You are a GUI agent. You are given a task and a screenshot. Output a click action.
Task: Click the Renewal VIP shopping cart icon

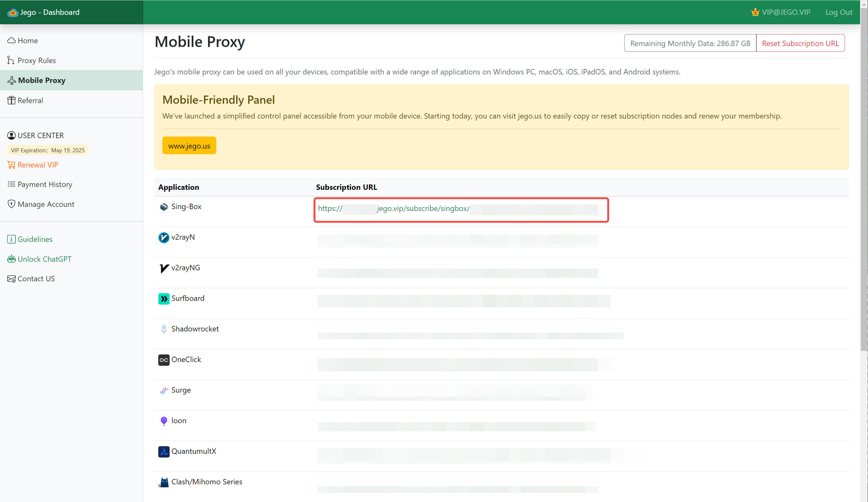point(11,165)
